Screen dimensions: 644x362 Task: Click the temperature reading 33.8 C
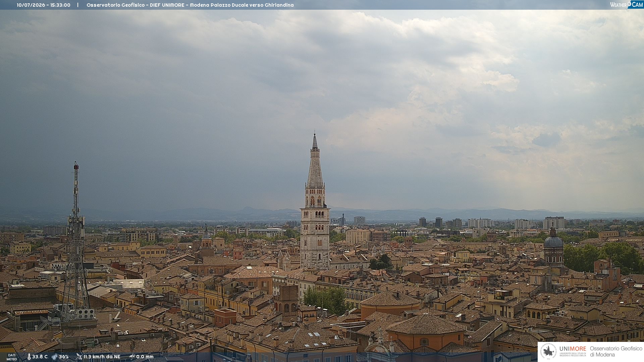(x=40, y=357)
